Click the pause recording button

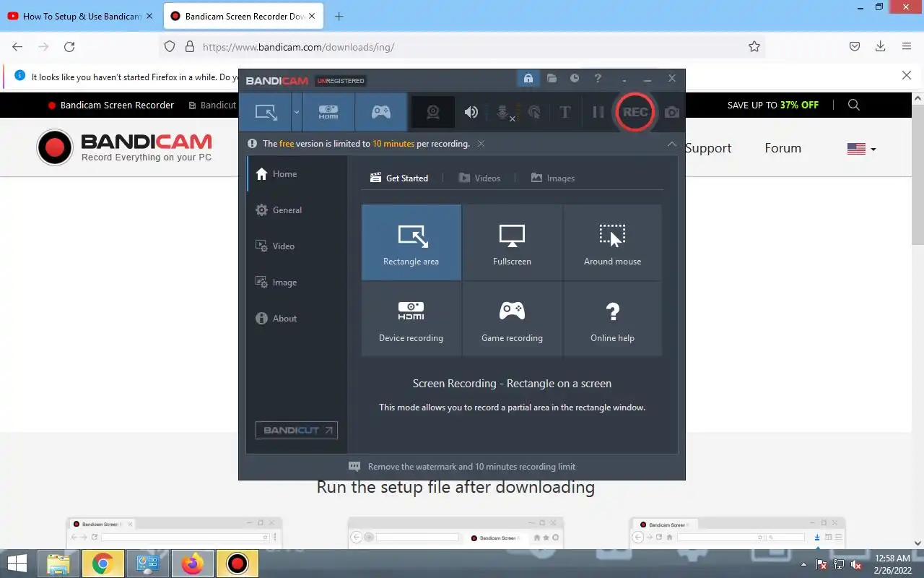(598, 112)
